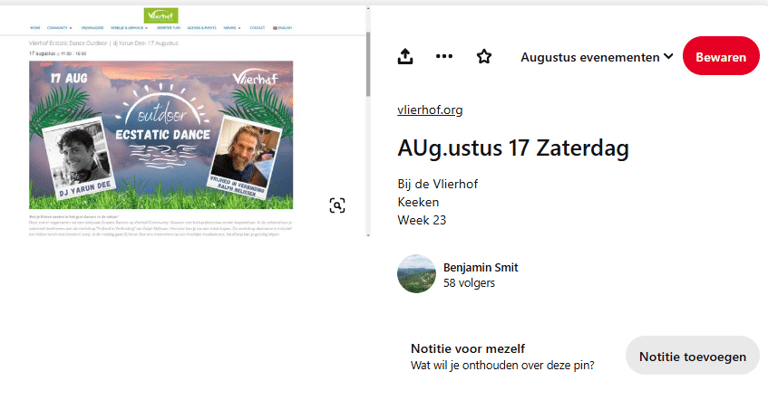Expand the Augustus evenementen board dropdown
This screenshot has height=400, width=768.
pyautogui.click(x=597, y=57)
